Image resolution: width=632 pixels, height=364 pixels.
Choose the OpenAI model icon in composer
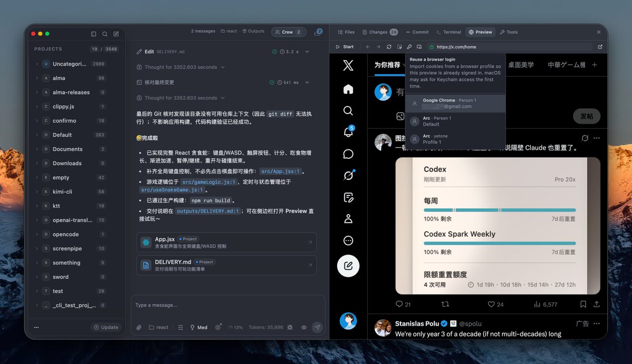pyautogui.click(x=218, y=327)
